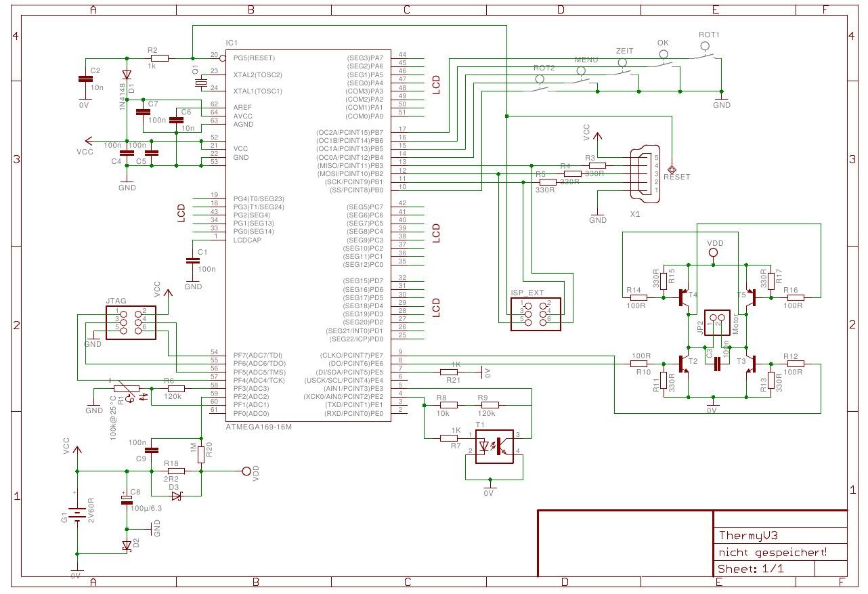The image size is (868, 594).
Task: Click the GND symbol beside ROT1 switch
Action: point(722,100)
